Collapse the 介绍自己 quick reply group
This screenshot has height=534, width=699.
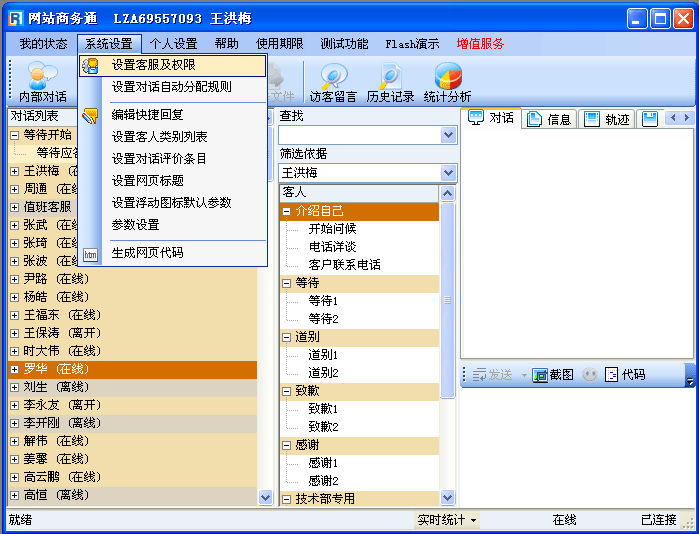(x=287, y=211)
